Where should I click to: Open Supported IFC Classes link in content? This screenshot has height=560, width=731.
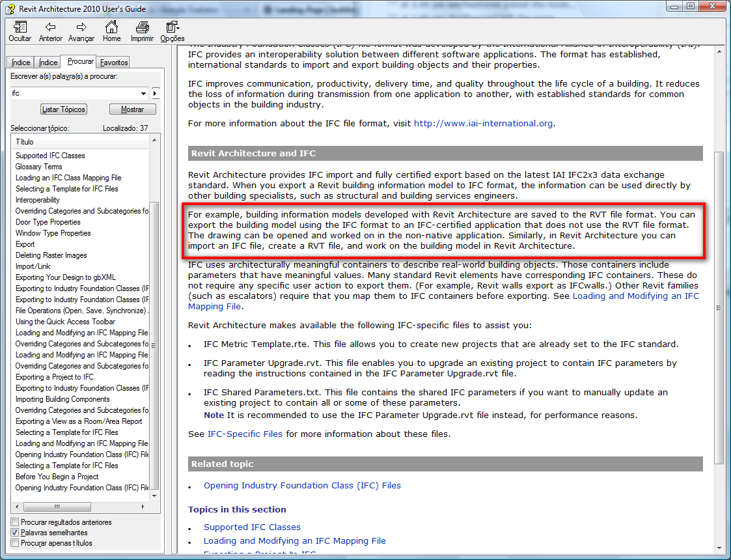tap(252, 527)
